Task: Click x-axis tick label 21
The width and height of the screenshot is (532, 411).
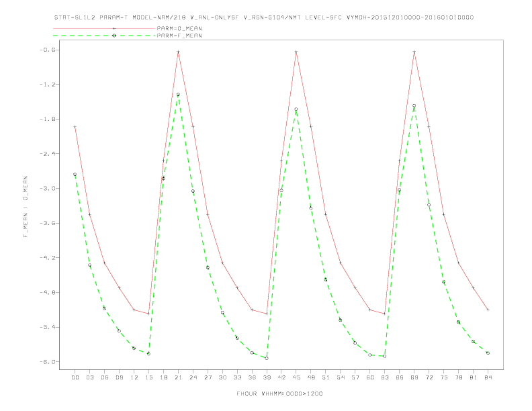Action: point(178,377)
